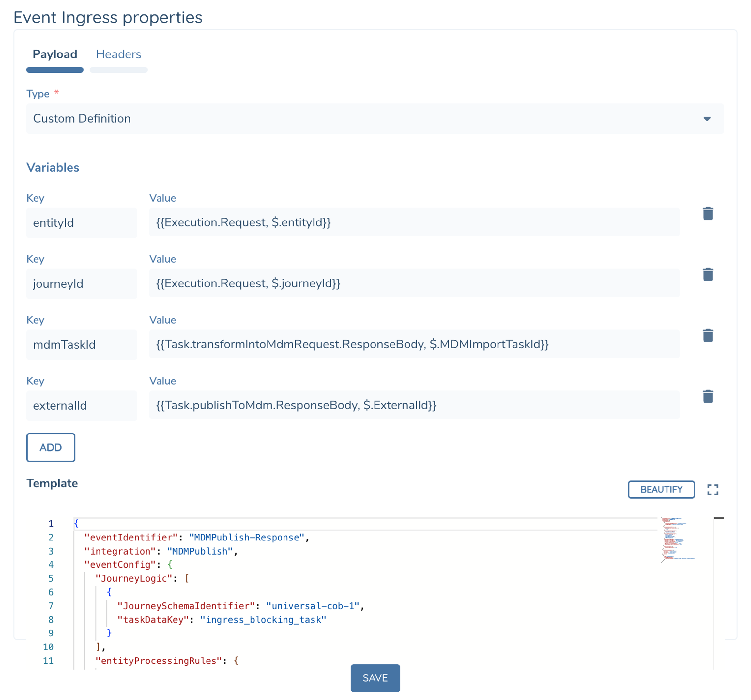The height and width of the screenshot is (700, 751).
Task: Expand Template editor to fullscreen
Action: 713,490
